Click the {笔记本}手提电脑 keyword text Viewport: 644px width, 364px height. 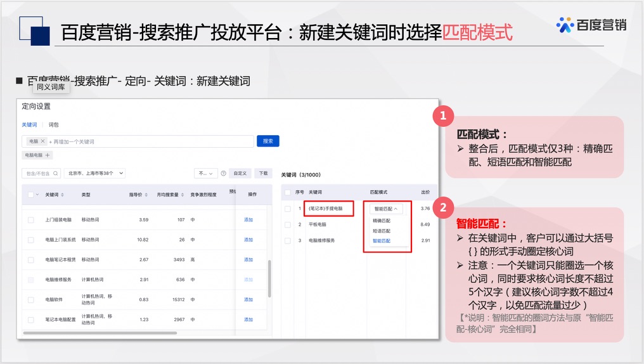point(326,209)
